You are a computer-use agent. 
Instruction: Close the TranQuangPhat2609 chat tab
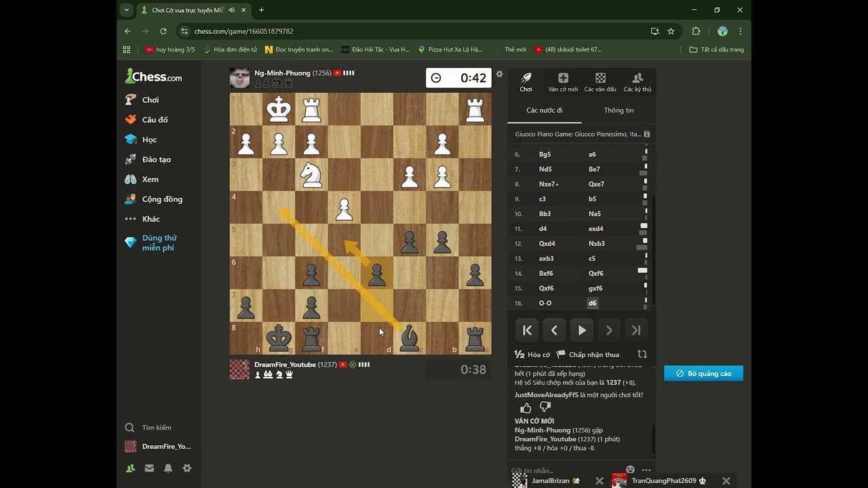[726, 481]
